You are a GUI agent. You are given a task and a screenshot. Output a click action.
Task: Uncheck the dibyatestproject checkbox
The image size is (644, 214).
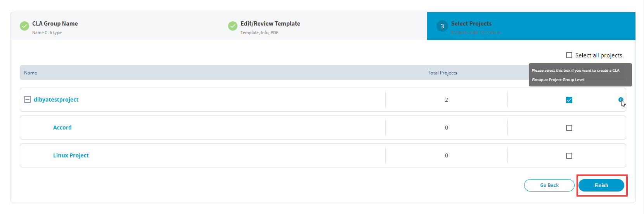pyautogui.click(x=569, y=100)
